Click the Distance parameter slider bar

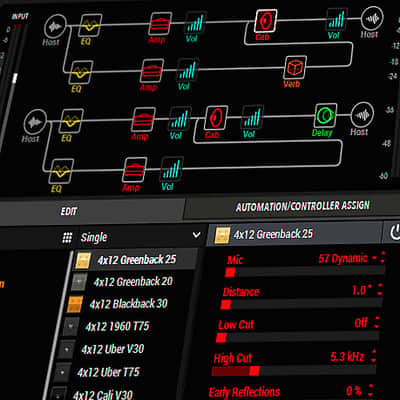301,304
